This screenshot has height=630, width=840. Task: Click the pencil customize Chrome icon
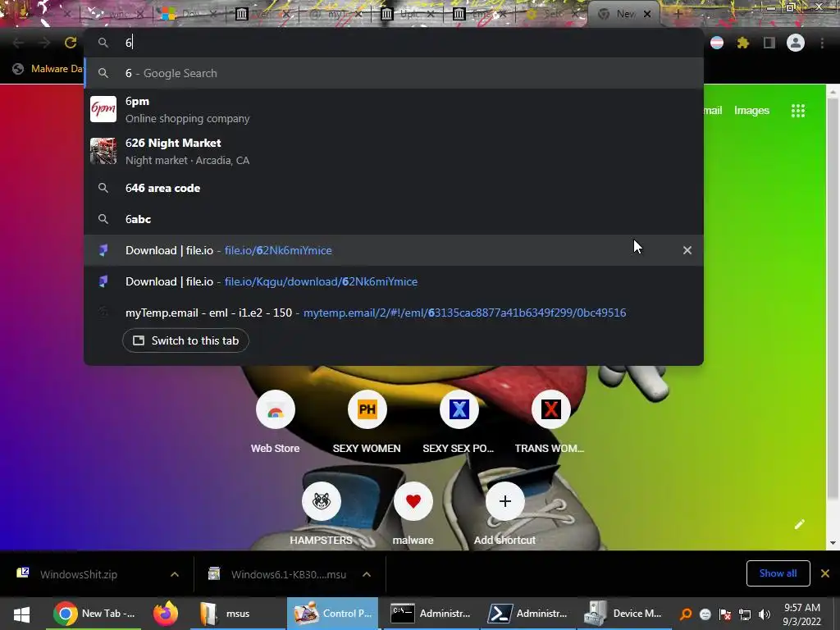pyautogui.click(x=799, y=524)
